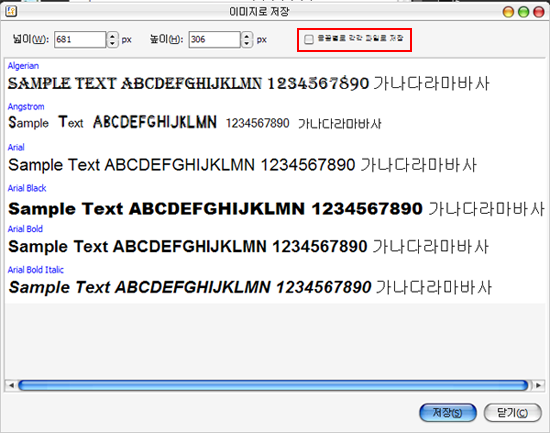Click the font name 'Algerian'
The height and width of the screenshot is (433, 550).
point(23,66)
